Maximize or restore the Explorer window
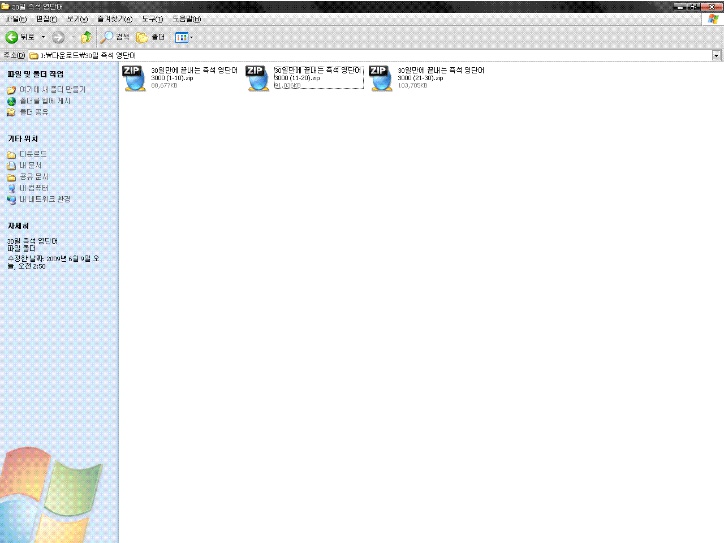The width and height of the screenshot is (724, 543). click(x=694, y=6)
